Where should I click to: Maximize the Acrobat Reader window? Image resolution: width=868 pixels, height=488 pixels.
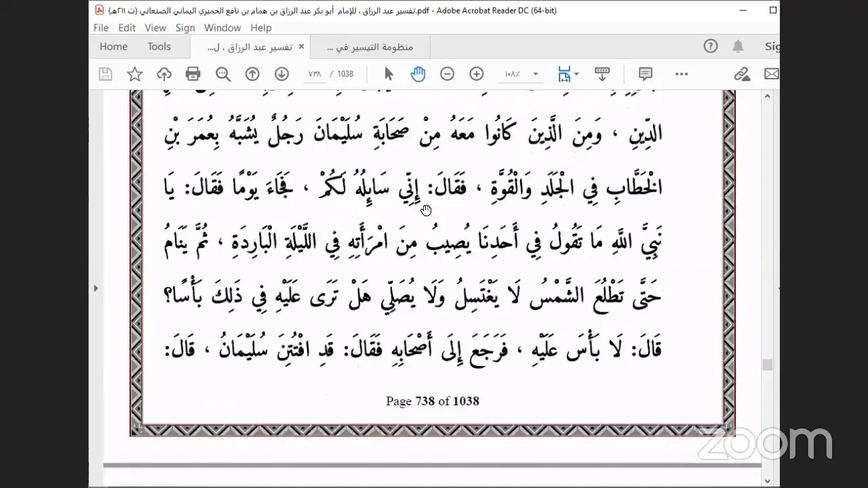772,10
